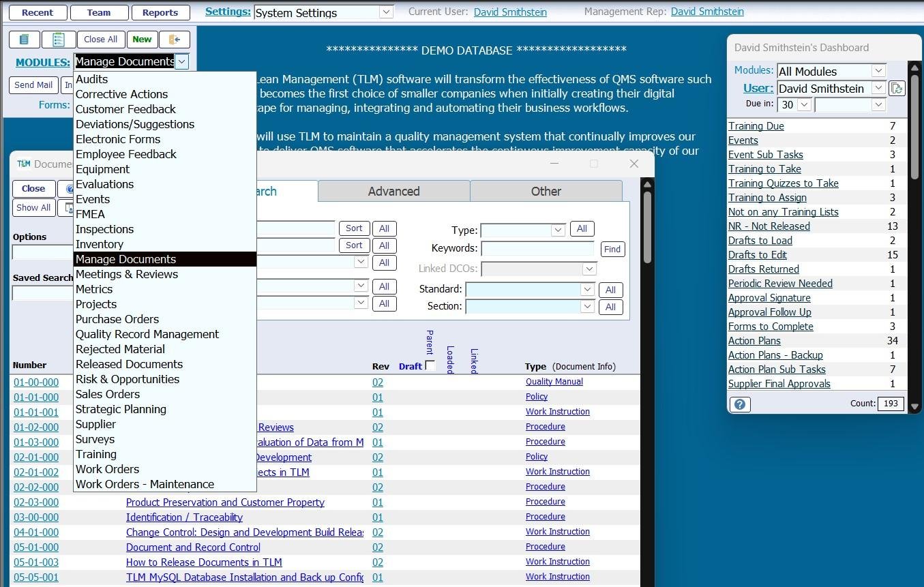
Task: Switch to the Advanced search tab
Action: pos(393,192)
